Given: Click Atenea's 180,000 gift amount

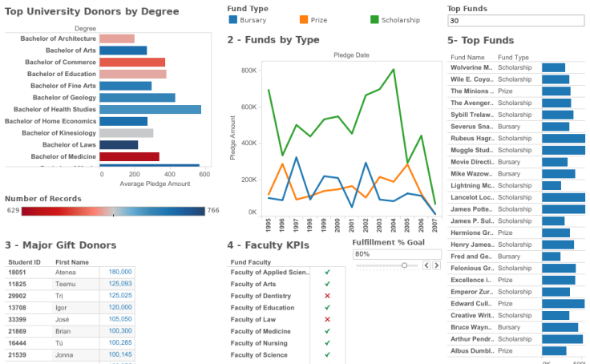Looking at the screenshot, I should point(120,272).
